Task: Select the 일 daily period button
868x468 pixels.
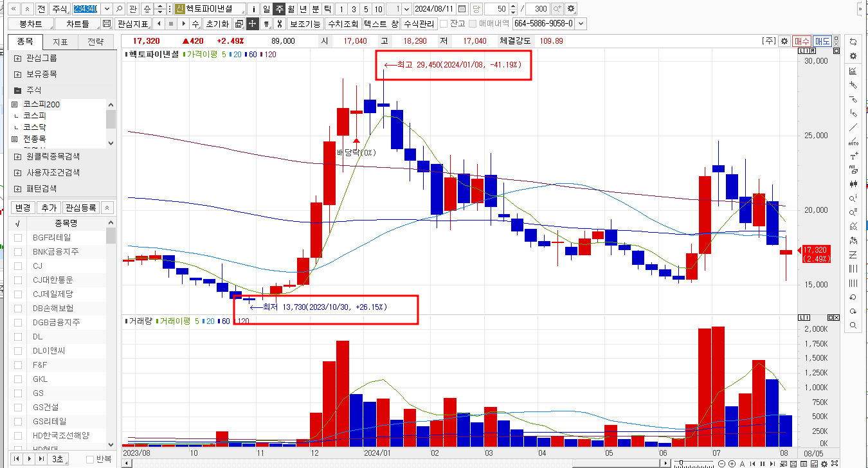Action: point(266,9)
